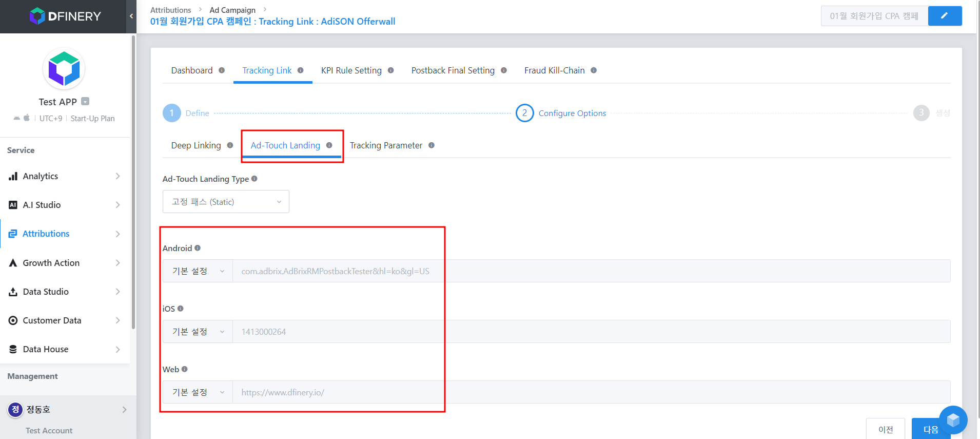Click the DFINERY logo in header
This screenshot has height=439, width=980.
(66, 16)
